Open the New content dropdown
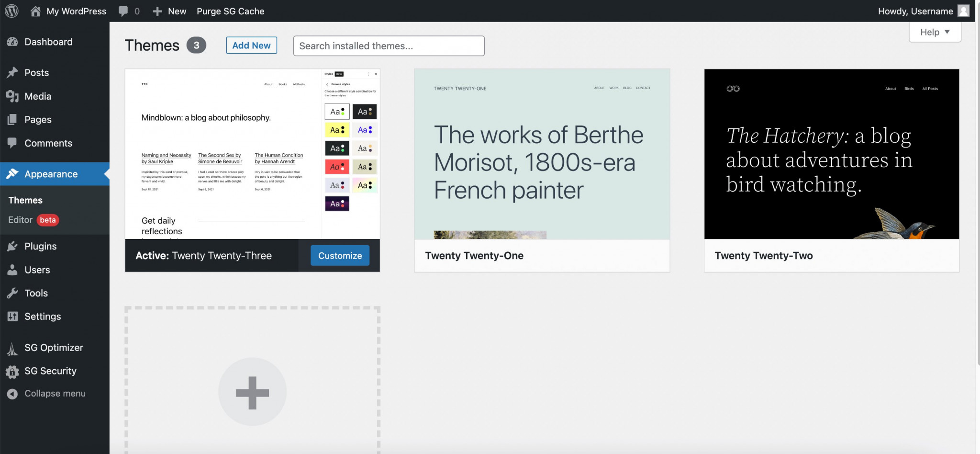Viewport: 980px width, 454px height. [169, 11]
